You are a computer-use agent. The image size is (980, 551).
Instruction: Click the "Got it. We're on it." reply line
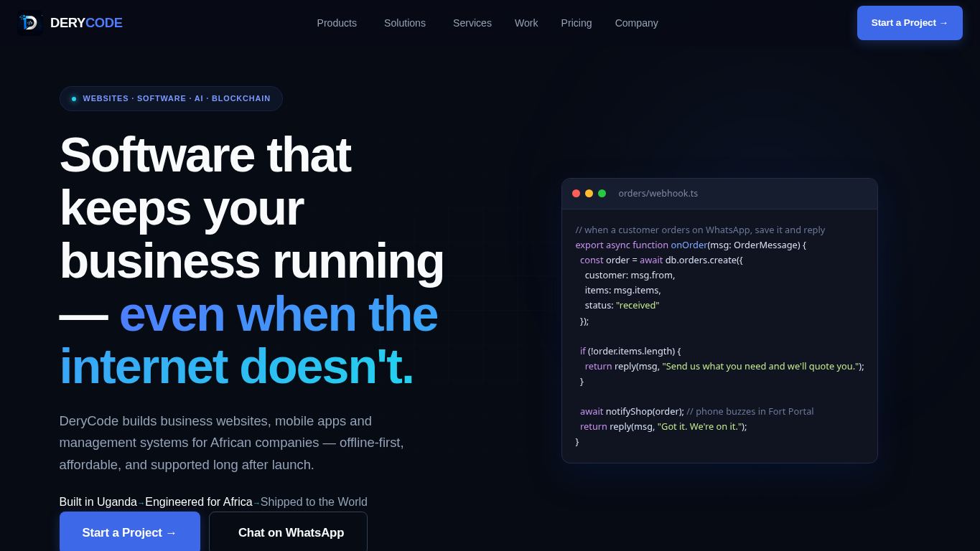[x=663, y=427]
